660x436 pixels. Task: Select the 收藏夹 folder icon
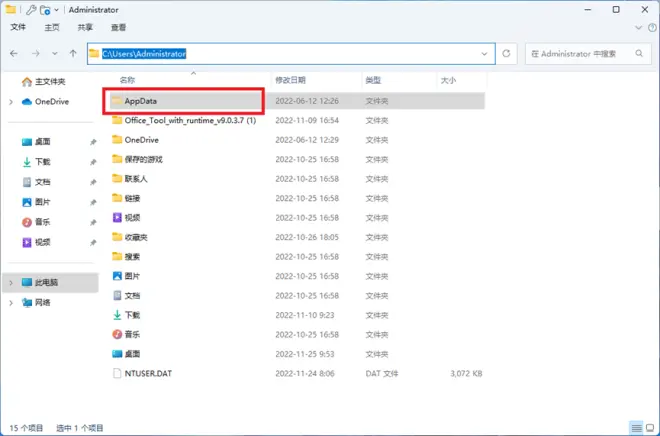pos(117,237)
